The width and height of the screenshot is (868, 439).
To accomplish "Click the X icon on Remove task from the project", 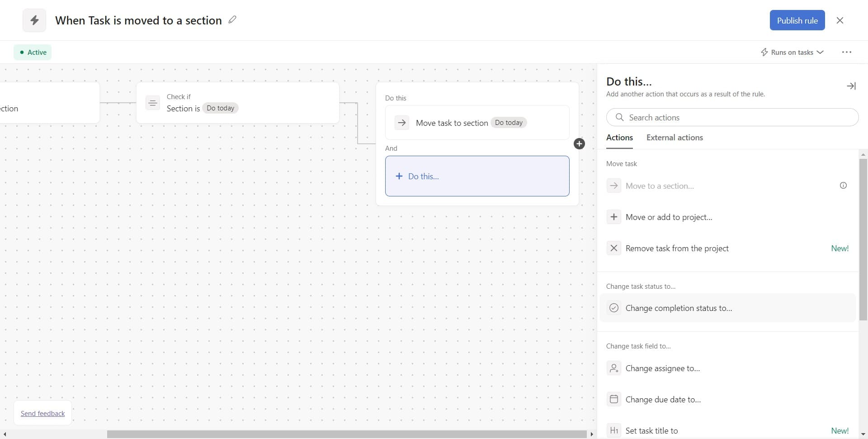I will [613, 248].
